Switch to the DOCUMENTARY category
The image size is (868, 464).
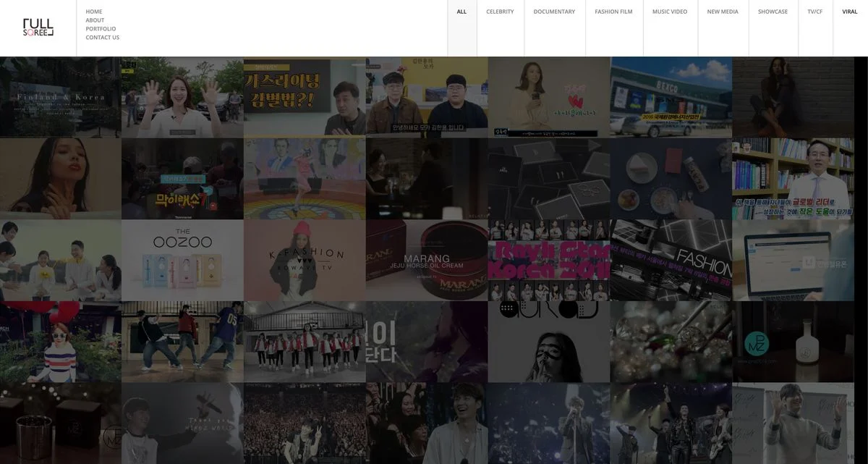point(554,12)
